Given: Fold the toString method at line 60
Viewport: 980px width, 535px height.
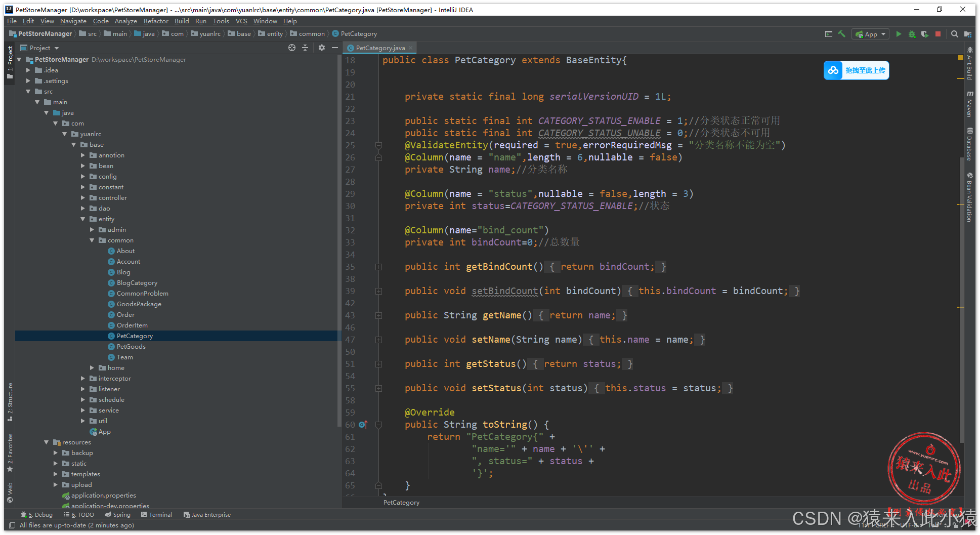Looking at the screenshot, I should pos(378,425).
